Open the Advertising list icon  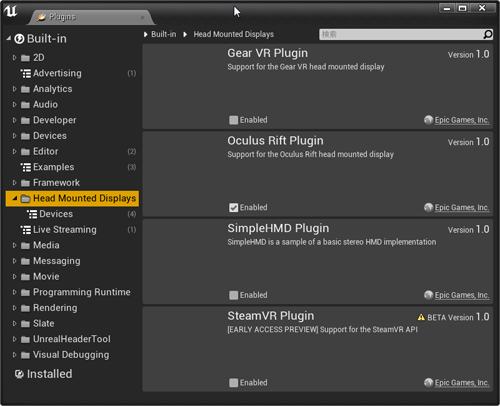tap(26, 73)
